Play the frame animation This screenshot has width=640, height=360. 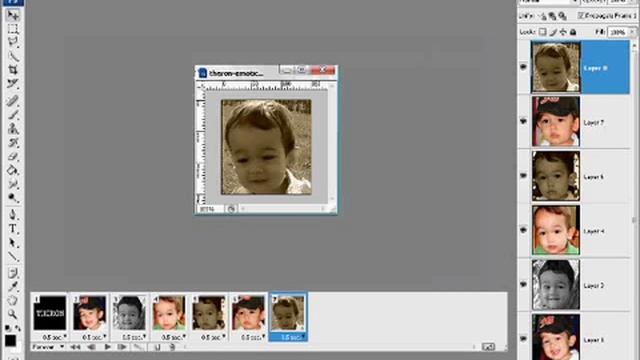pyautogui.click(x=107, y=347)
